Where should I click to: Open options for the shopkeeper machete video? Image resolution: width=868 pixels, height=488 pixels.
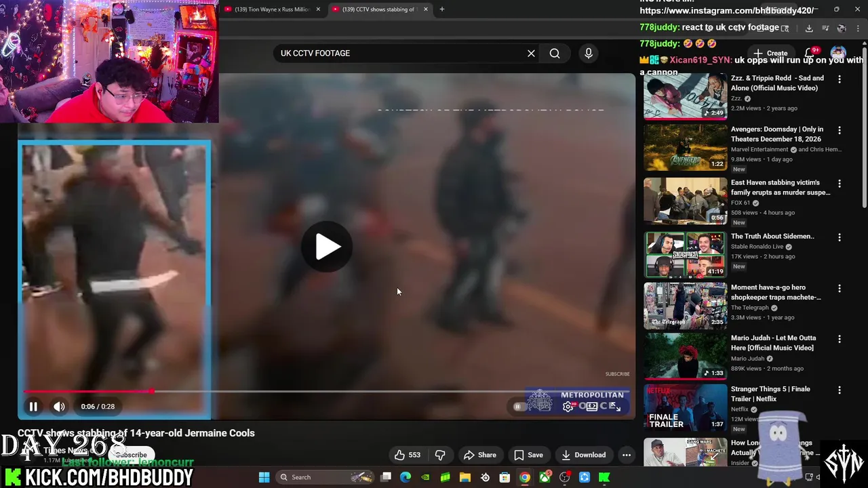tap(840, 288)
